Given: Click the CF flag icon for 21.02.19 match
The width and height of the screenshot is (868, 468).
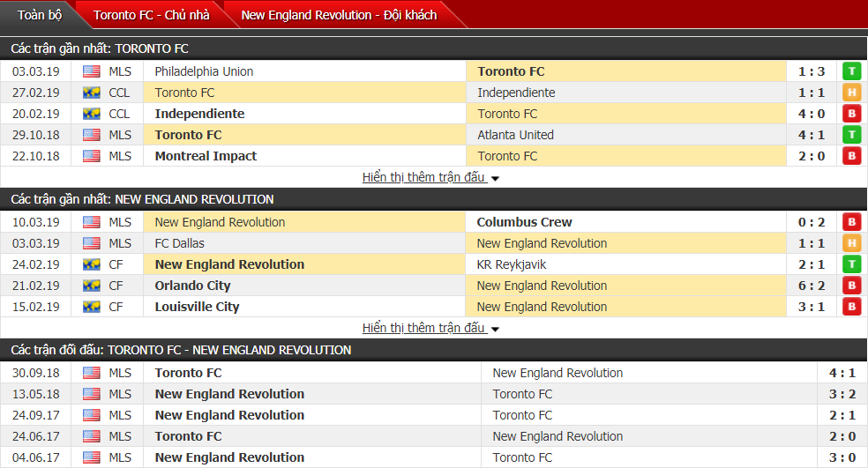Looking at the screenshot, I should 92,286.
